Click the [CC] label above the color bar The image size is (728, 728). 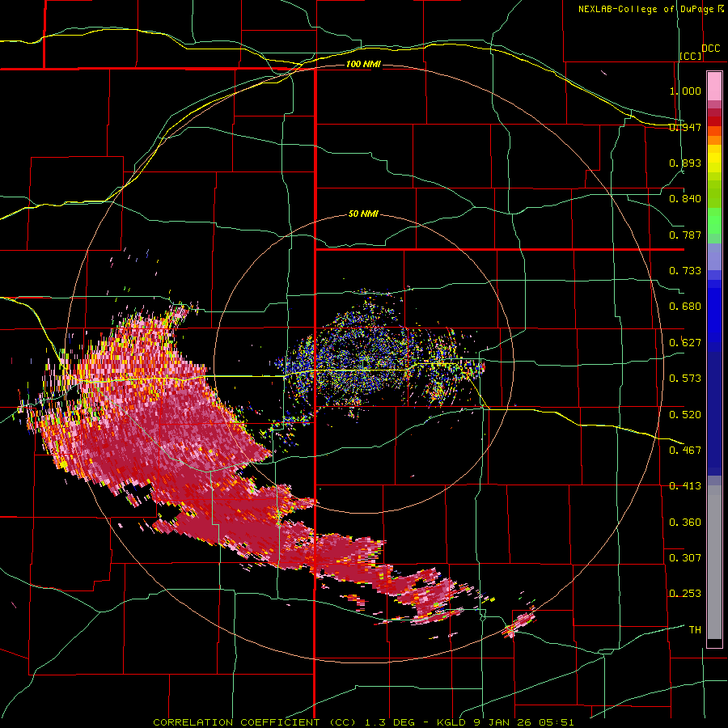pos(691,56)
